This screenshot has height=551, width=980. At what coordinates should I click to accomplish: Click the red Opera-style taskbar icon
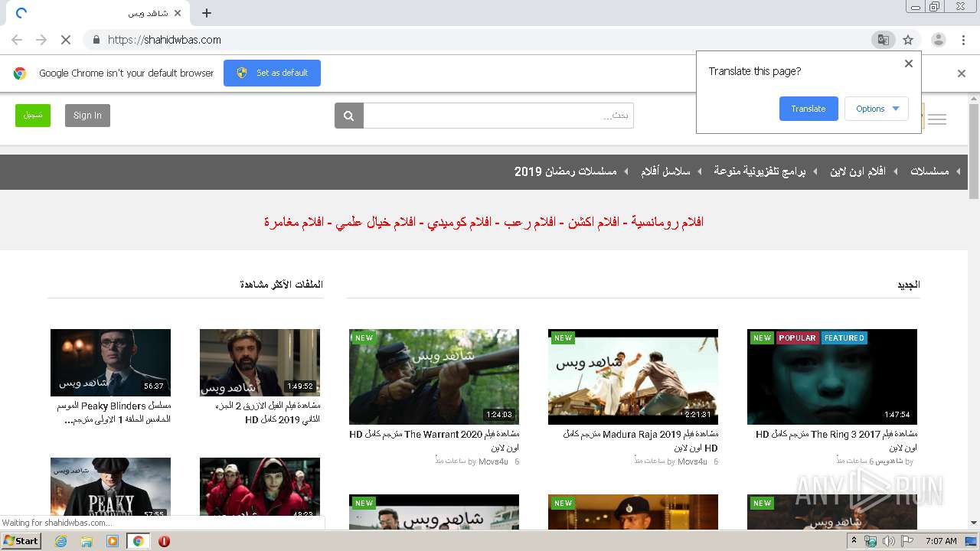pos(164,541)
